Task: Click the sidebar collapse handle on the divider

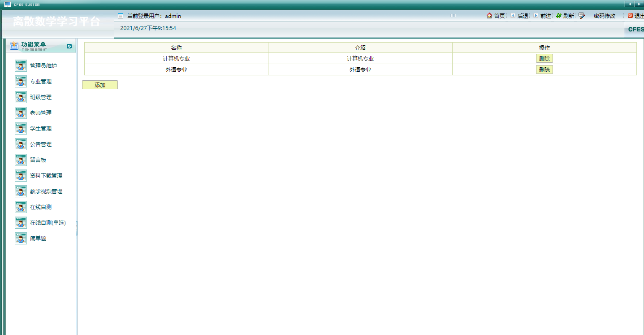Action: pyautogui.click(x=77, y=228)
